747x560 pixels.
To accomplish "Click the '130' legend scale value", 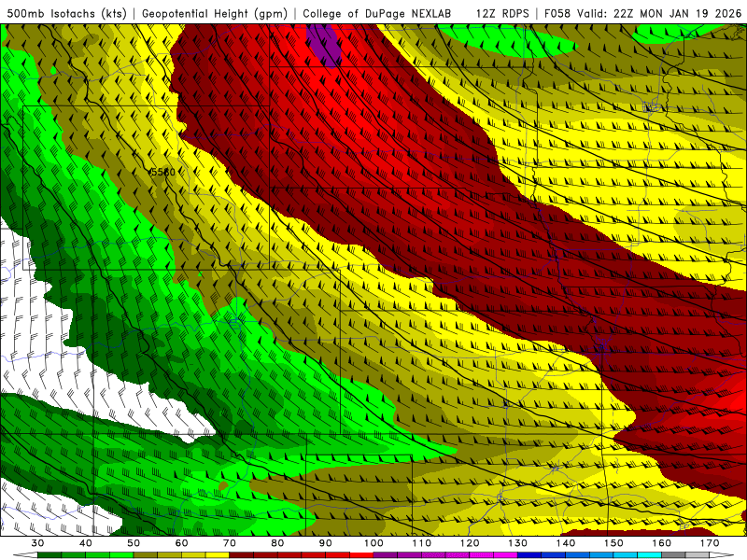I will (518, 543).
